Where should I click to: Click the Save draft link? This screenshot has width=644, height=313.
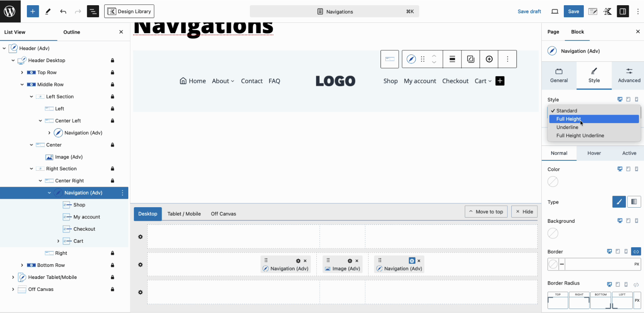529,11
